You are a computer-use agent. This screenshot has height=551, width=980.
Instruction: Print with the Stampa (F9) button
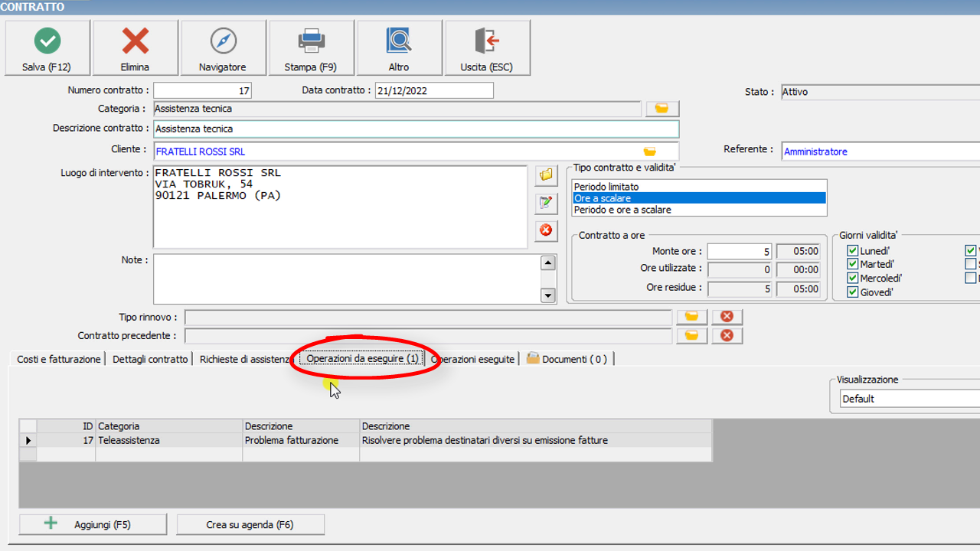pyautogui.click(x=311, y=48)
